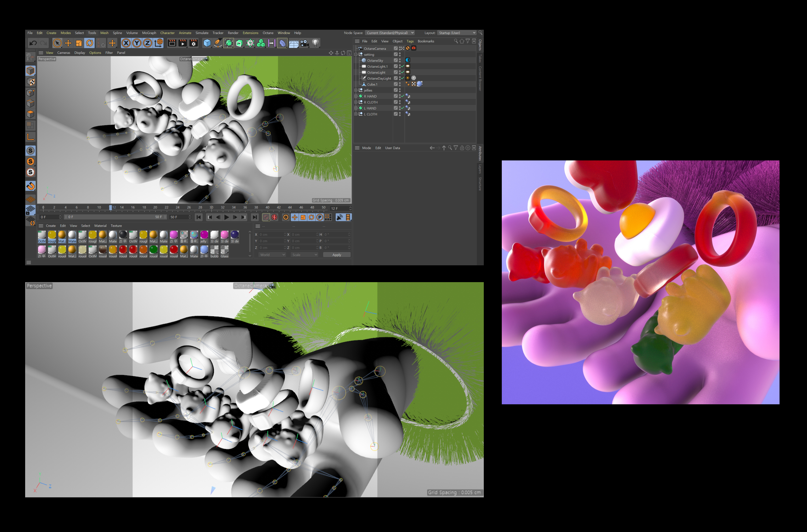The width and height of the screenshot is (807, 532).
Task: Select the OctaneSky object
Action: point(375,60)
